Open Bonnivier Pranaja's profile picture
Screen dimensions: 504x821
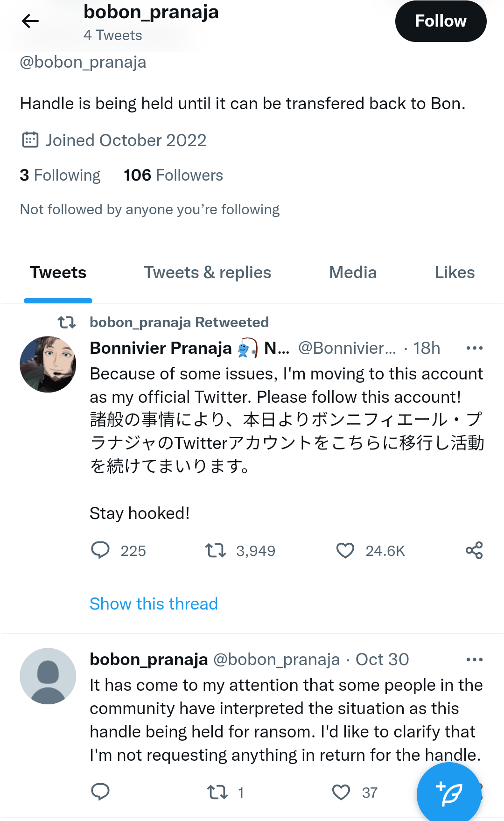[48, 364]
